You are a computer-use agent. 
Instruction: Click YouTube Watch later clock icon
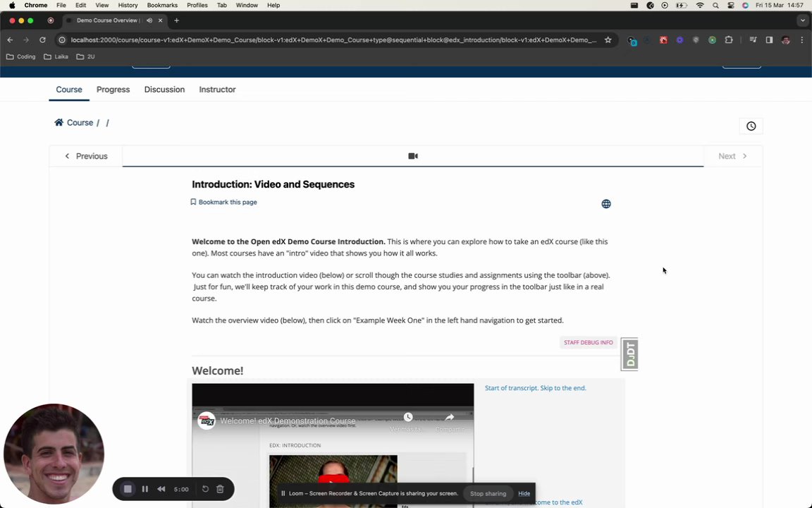click(408, 417)
